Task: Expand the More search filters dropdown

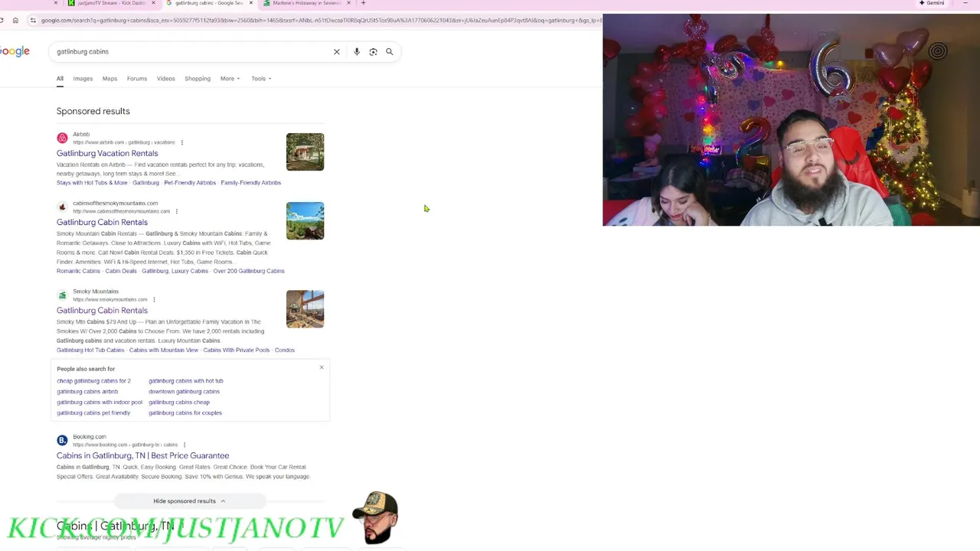Action: pyautogui.click(x=230, y=79)
